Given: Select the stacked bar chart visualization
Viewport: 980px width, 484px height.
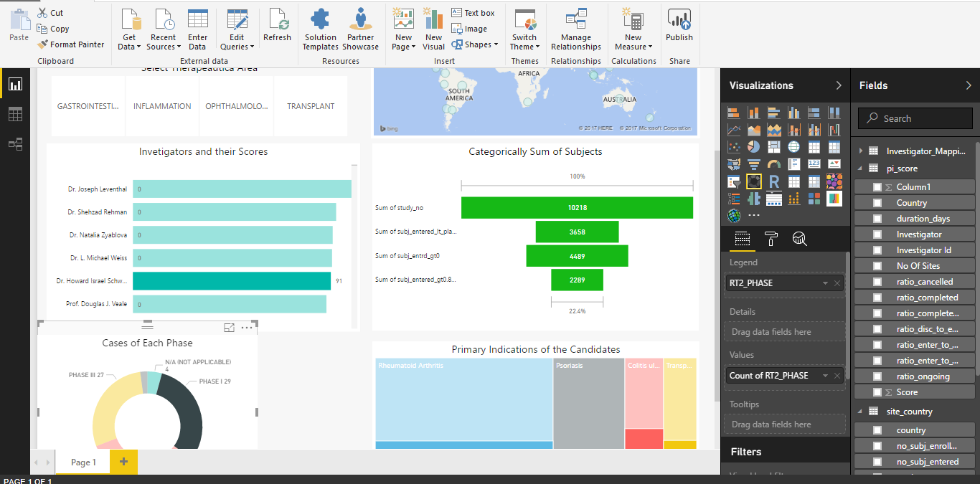Looking at the screenshot, I should pos(733,113).
